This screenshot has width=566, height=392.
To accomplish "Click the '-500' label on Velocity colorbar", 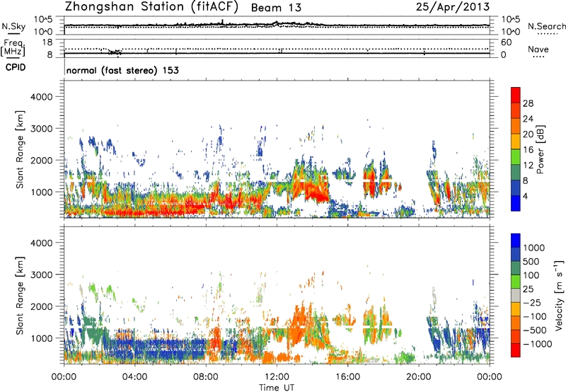I will point(534,330).
